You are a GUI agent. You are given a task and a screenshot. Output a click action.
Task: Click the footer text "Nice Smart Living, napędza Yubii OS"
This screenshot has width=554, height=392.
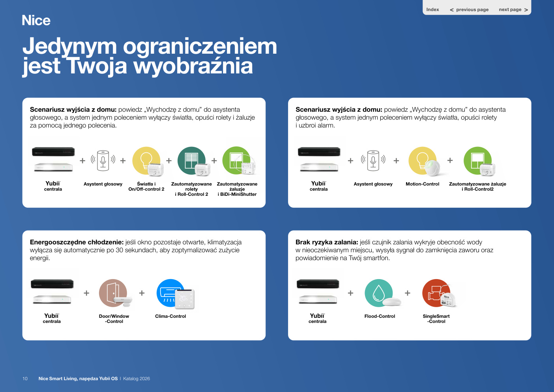tap(78, 379)
